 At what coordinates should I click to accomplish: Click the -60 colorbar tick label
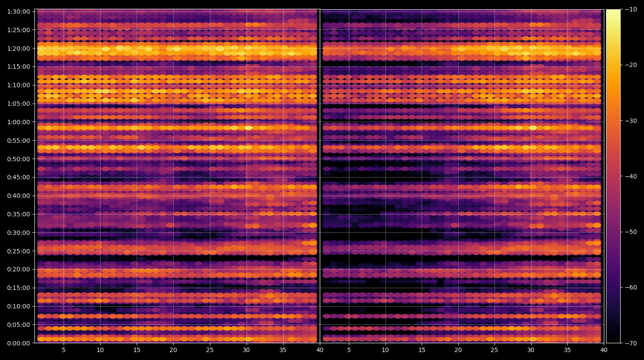[631, 287]
